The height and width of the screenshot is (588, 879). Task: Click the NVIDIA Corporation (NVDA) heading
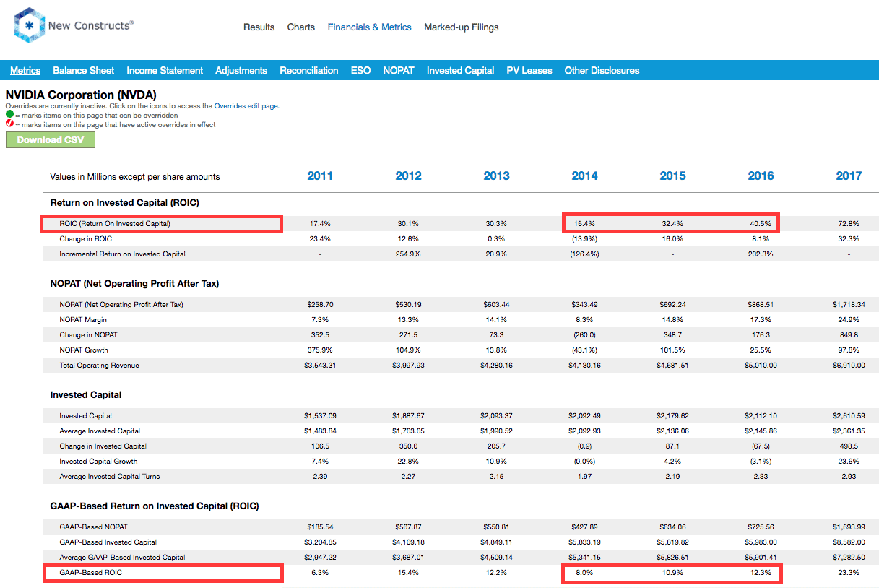[81, 95]
